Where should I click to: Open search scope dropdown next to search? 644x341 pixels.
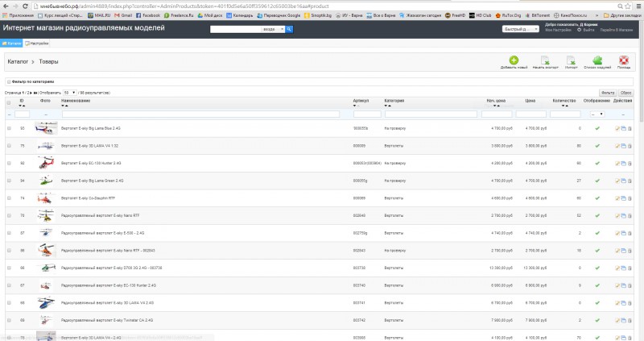273,29
